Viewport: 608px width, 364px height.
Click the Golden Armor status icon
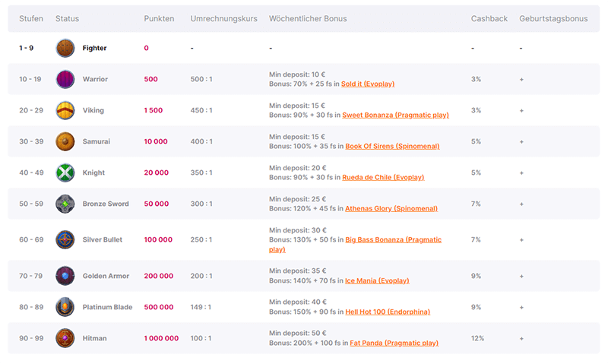point(65,276)
